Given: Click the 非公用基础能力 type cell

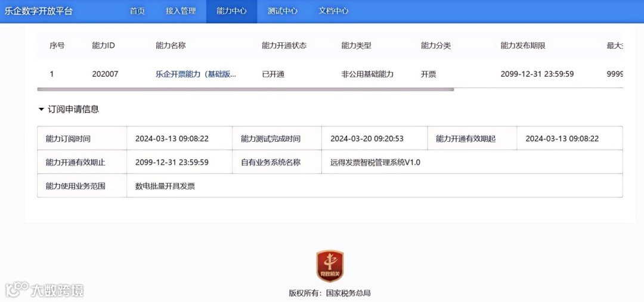Looking at the screenshot, I should coord(367,74).
